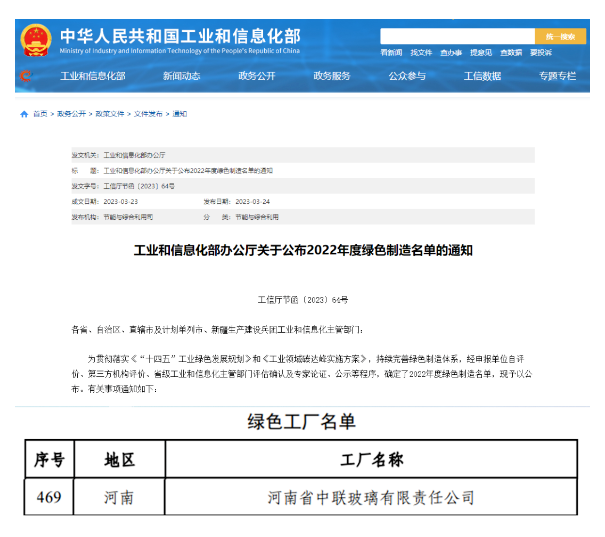Click 发文字号 value 工信厅节函〔2023〕64号 in metadata table
This screenshot has width=605, height=537.
[139, 186]
